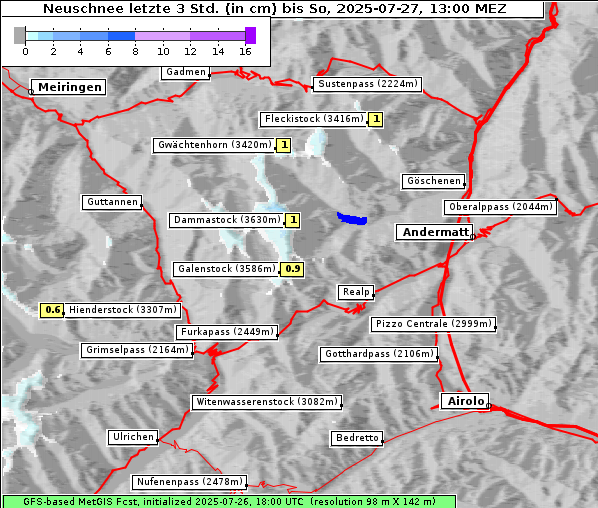Click the light pink 8-12 cm legend swatch

click(x=162, y=36)
